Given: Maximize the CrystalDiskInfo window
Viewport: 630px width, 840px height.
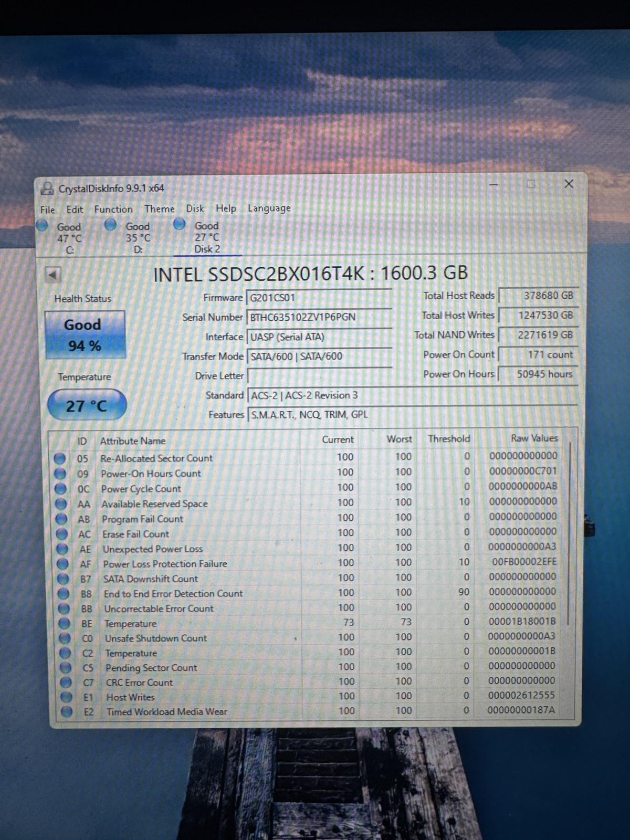Looking at the screenshot, I should click(x=531, y=184).
